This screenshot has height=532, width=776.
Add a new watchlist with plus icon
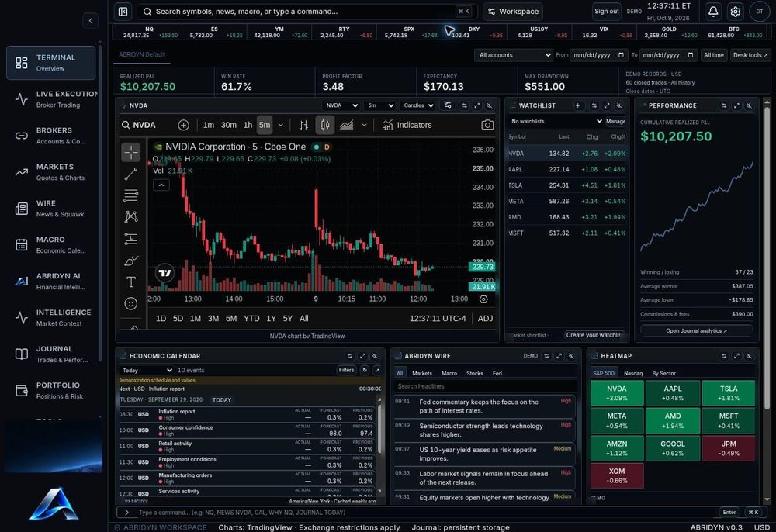point(577,105)
